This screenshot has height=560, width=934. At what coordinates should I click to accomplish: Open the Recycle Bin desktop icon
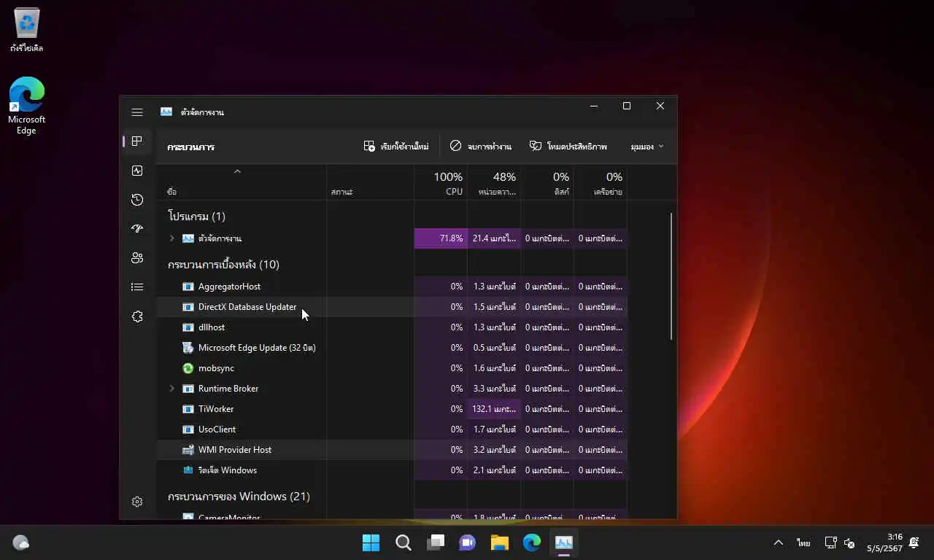click(x=26, y=31)
